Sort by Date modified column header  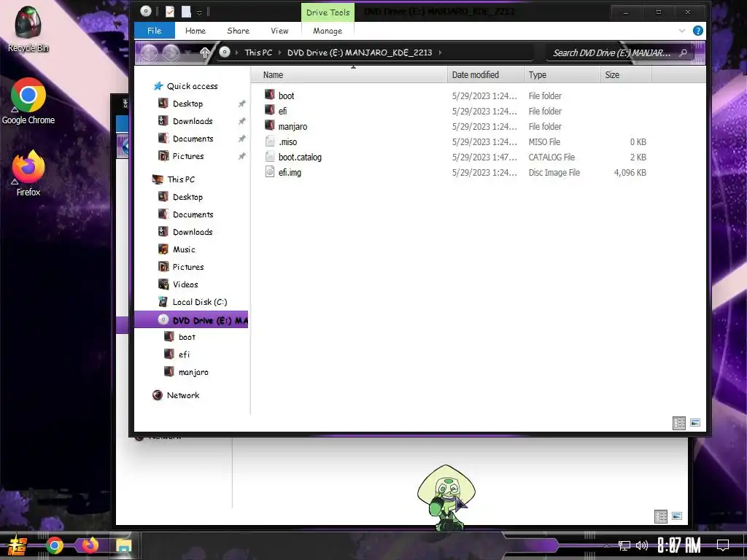pos(485,75)
